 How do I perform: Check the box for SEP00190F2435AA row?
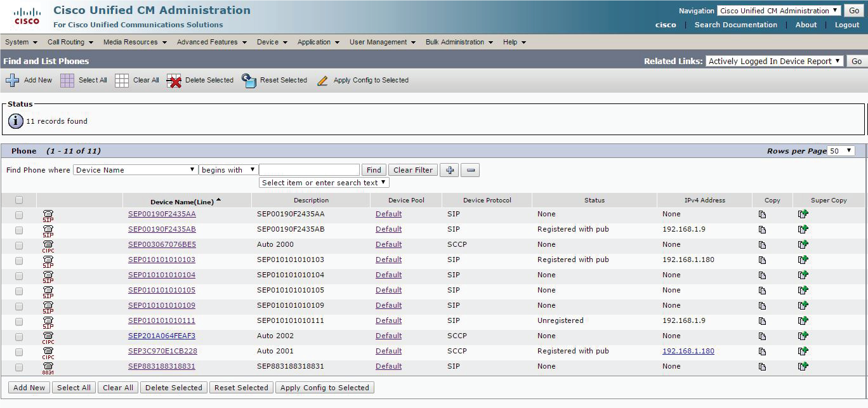tap(19, 214)
